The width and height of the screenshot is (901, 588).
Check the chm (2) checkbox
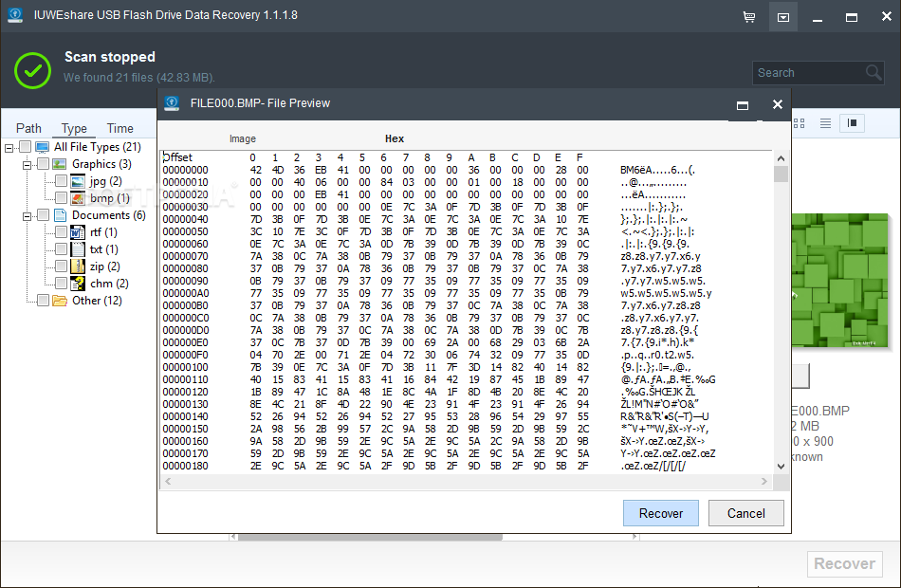(61, 284)
